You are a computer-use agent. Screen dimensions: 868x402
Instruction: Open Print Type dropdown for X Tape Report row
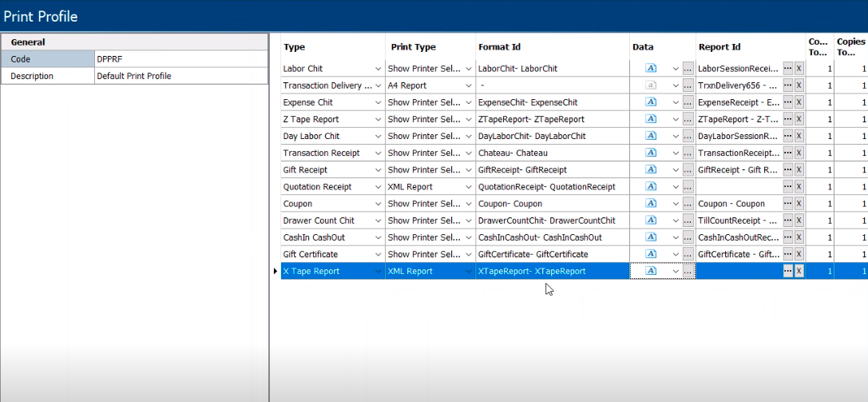click(x=469, y=271)
